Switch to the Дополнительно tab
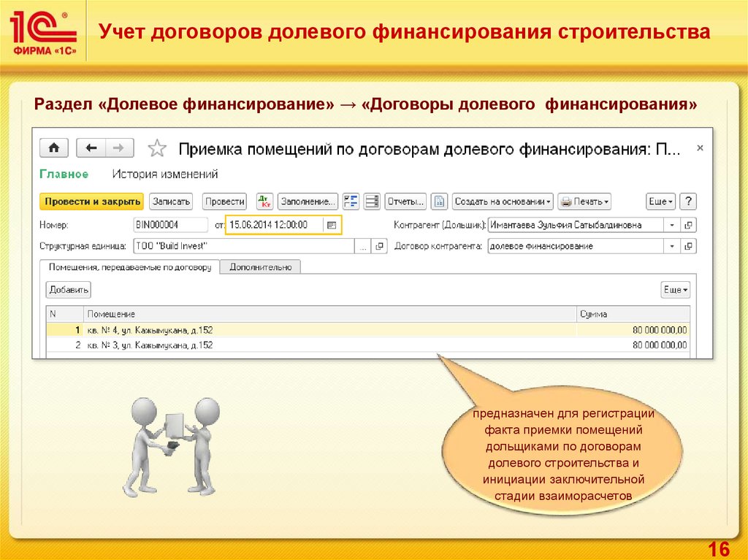This screenshot has height=560, width=748. point(260,267)
